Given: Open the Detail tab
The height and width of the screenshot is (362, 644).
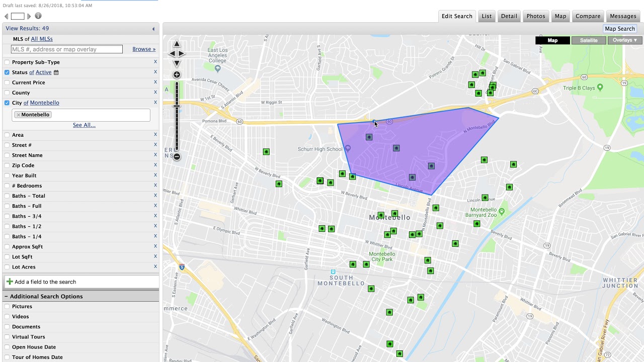Looking at the screenshot, I should point(509,16).
